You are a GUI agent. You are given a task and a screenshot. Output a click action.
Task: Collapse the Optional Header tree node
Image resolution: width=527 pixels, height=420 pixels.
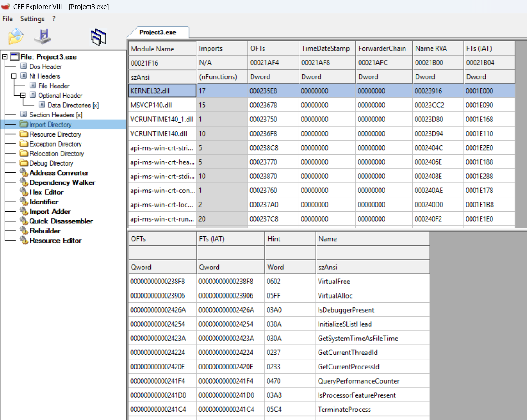point(23,96)
